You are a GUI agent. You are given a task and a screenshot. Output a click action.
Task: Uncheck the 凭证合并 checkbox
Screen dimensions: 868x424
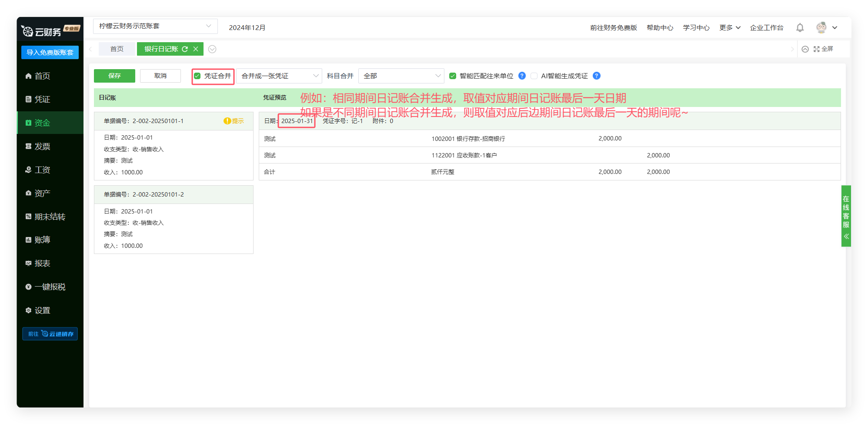coord(197,76)
